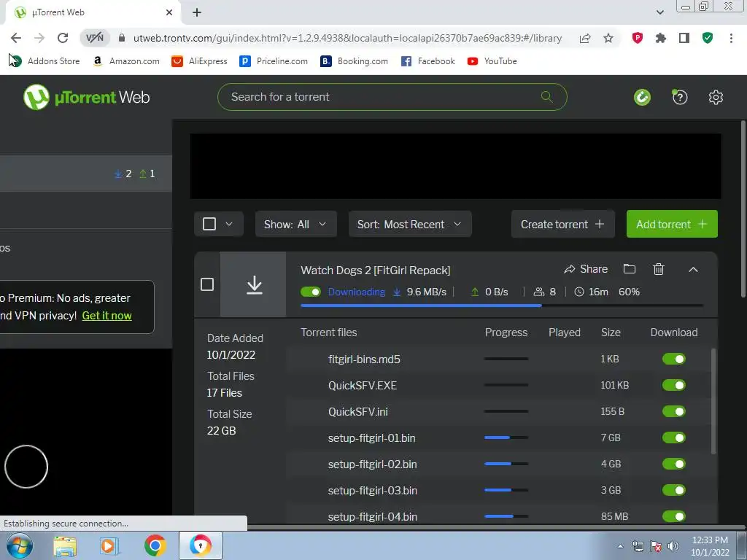747x560 pixels.
Task: Open the green shield security icon
Action: point(708,38)
